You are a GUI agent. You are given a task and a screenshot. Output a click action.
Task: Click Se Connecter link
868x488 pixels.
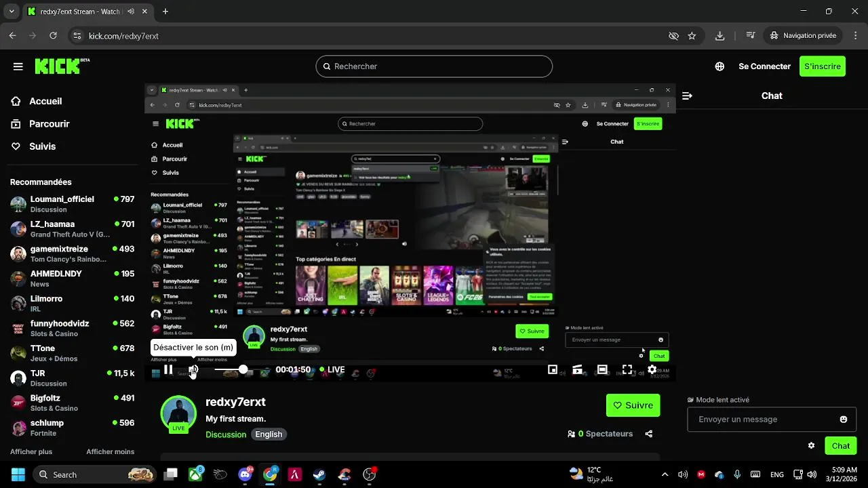pos(764,66)
